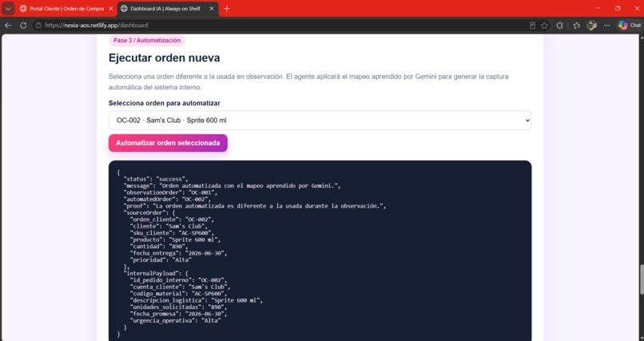Image resolution: width=644 pixels, height=341 pixels.
Task: Go back to the previous page
Action: tap(8, 26)
